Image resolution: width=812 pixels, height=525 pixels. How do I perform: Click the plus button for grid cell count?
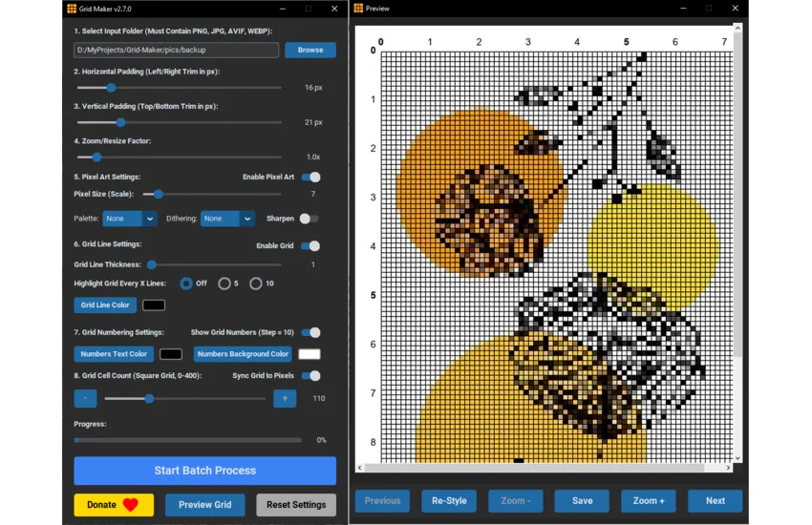click(x=285, y=398)
